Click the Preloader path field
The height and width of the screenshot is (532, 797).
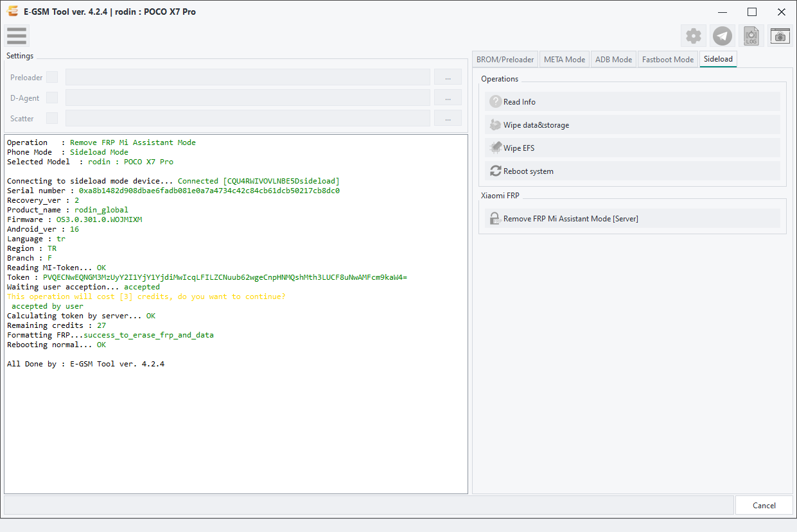click(248, 77)
